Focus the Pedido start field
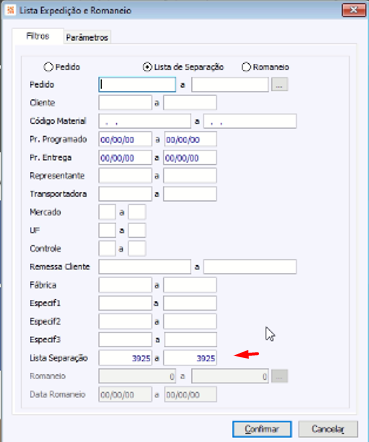Viewport: 369px width, 442px height. tap(137, 85)
